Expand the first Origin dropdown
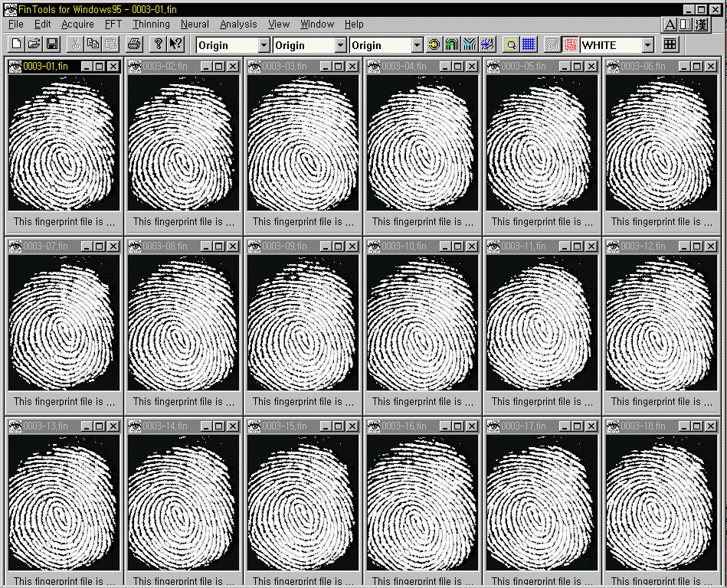 pyautogui.click(x=264, y=45)
